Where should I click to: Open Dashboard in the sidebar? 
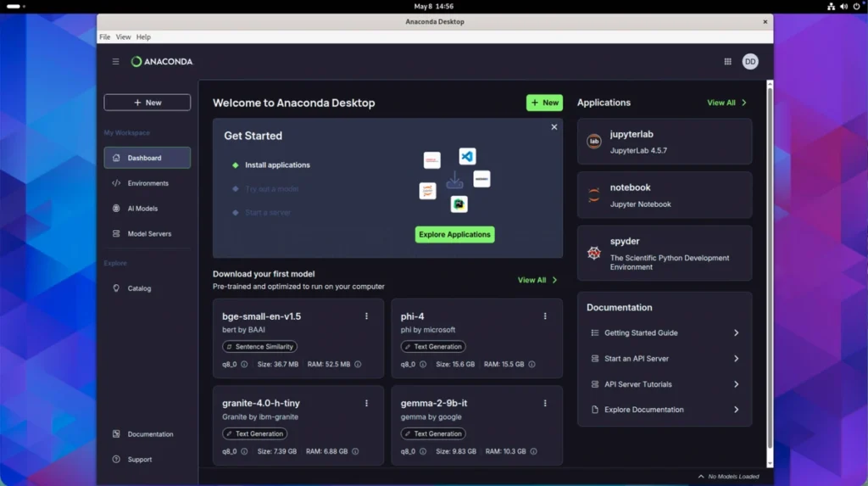(147, 158)
